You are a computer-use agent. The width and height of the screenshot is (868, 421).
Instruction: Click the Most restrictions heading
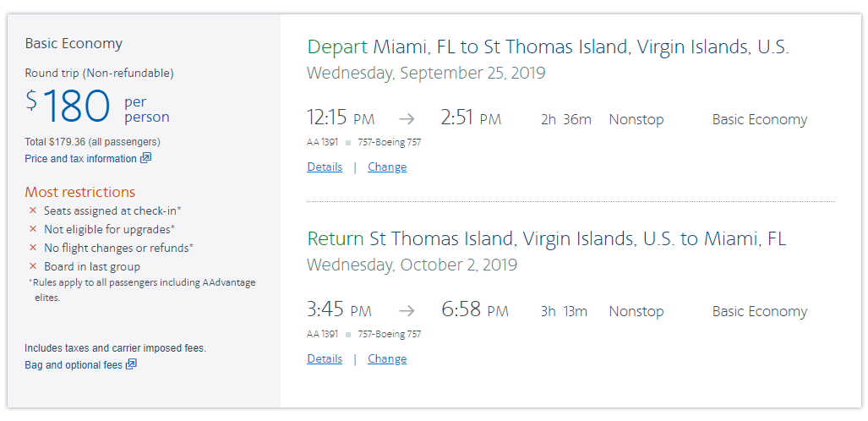(x=79, y=192)
